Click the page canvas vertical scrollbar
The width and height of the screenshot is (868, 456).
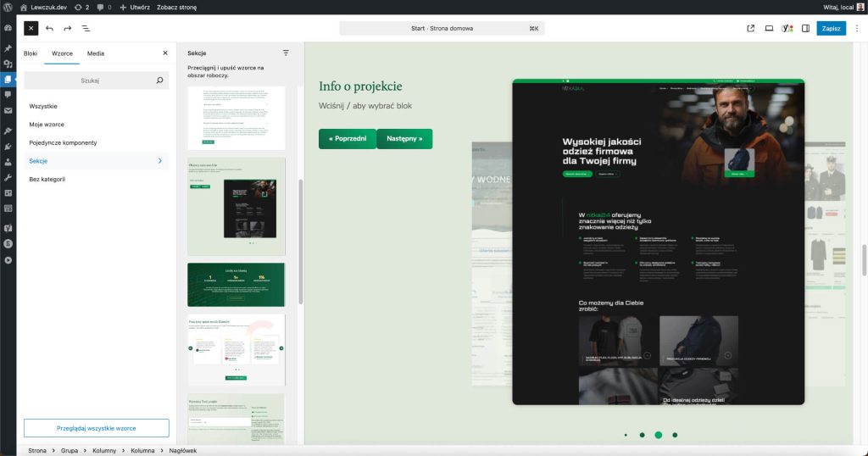pos(864,260)
